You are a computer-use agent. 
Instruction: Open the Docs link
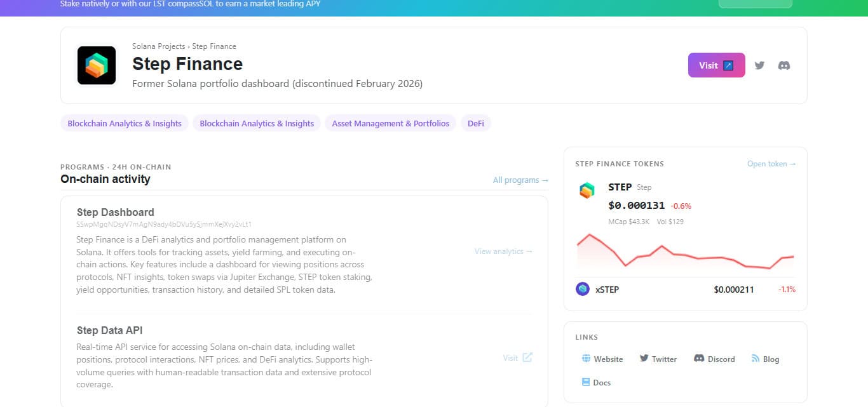[x=596, y=382]
